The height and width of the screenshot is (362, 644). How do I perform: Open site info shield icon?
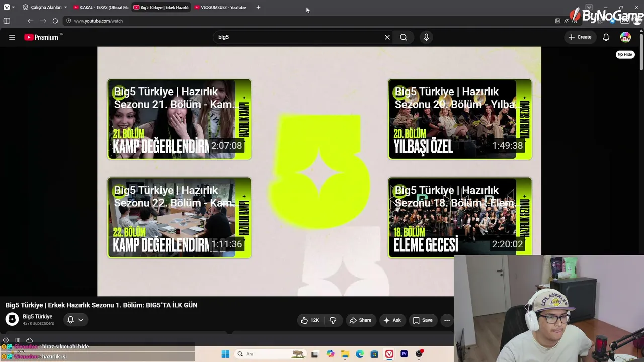(68, 21)
